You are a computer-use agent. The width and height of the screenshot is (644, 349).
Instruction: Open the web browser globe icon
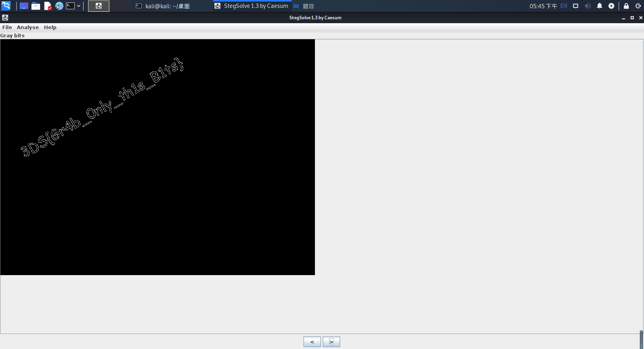click(x=59, y=6)
